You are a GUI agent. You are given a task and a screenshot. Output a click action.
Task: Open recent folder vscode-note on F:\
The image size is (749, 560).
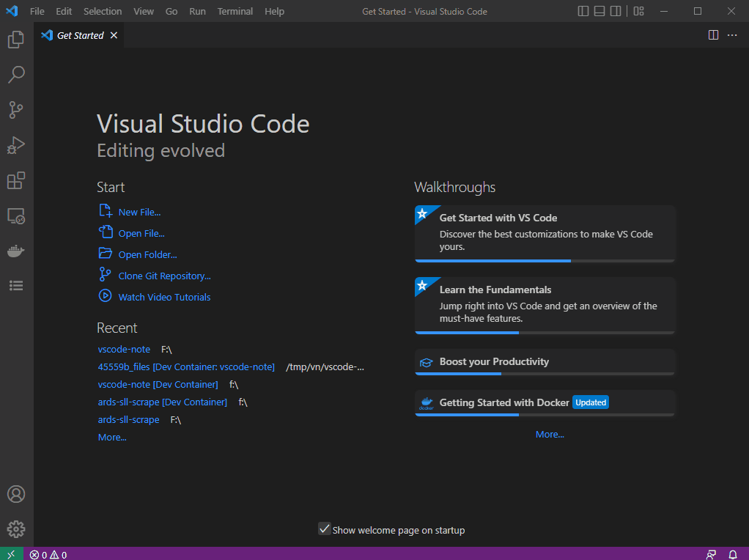(124, 350)
